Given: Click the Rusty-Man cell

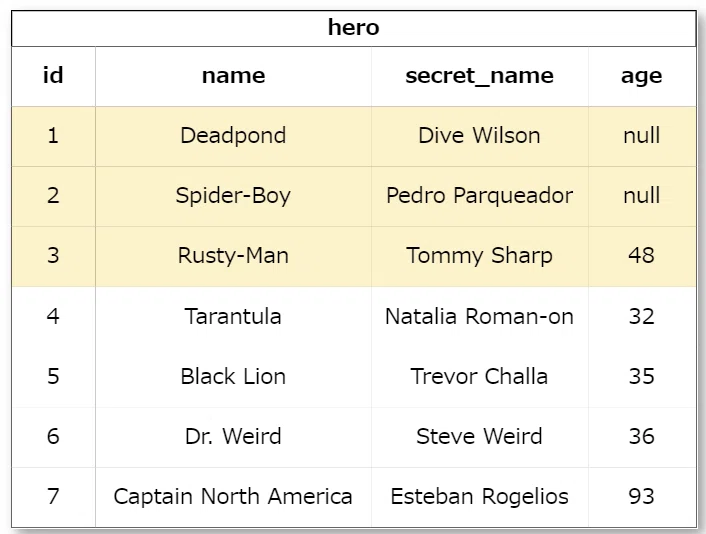Looking at the screenshot, I should 233,256.
